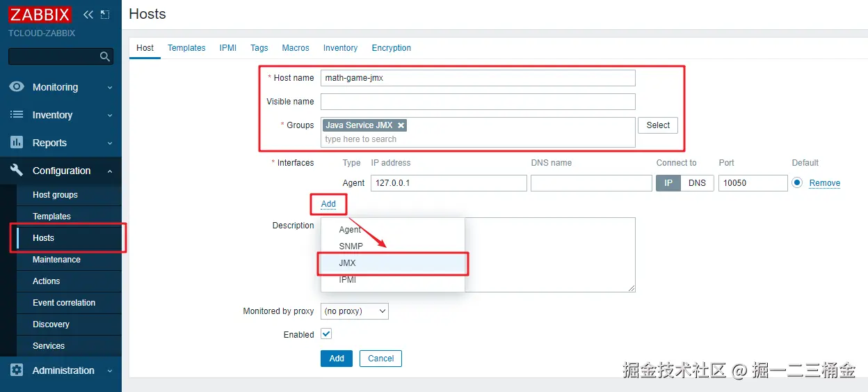Open the Encryption tab

(392, 48)
